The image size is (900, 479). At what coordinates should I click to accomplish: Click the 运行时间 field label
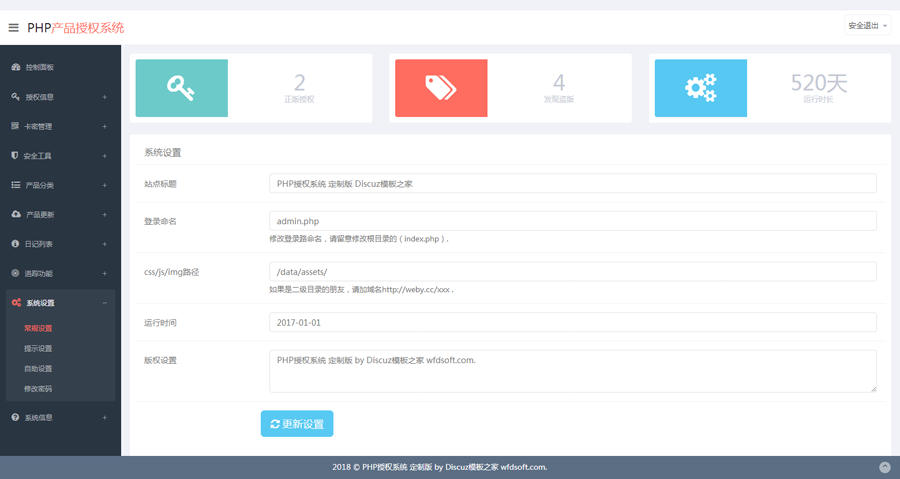click(160, 322)
